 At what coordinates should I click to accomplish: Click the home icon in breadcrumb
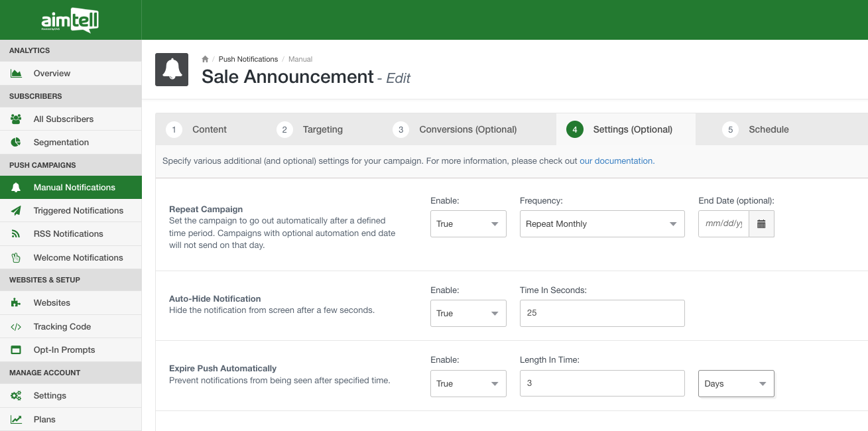point(206,59)
